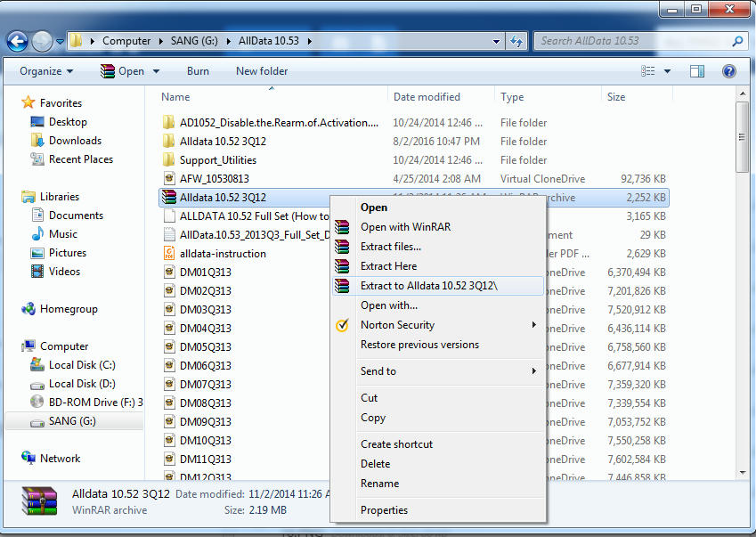Select Homegroup in navigation pane
Screen dimensions: 756x537
(60, 309)
